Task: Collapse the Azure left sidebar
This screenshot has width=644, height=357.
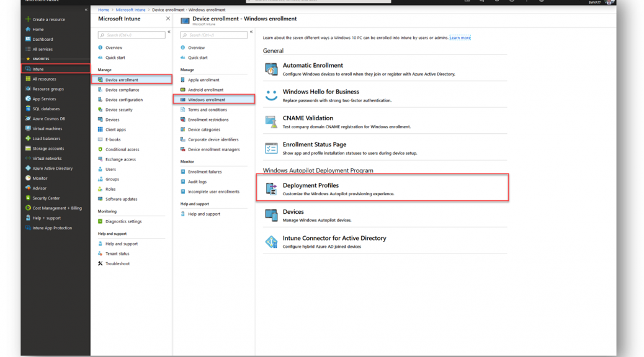Action: point(86,9)
